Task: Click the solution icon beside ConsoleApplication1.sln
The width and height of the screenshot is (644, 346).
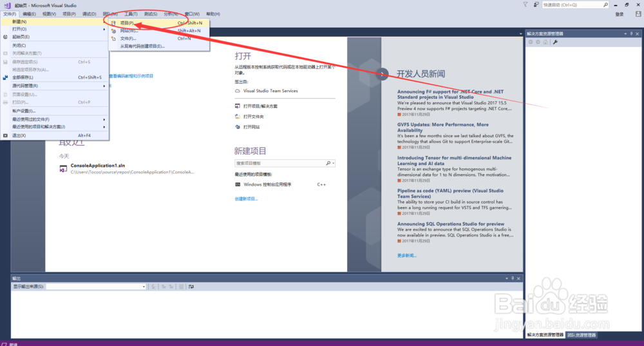Action: [x=63, y=168]
